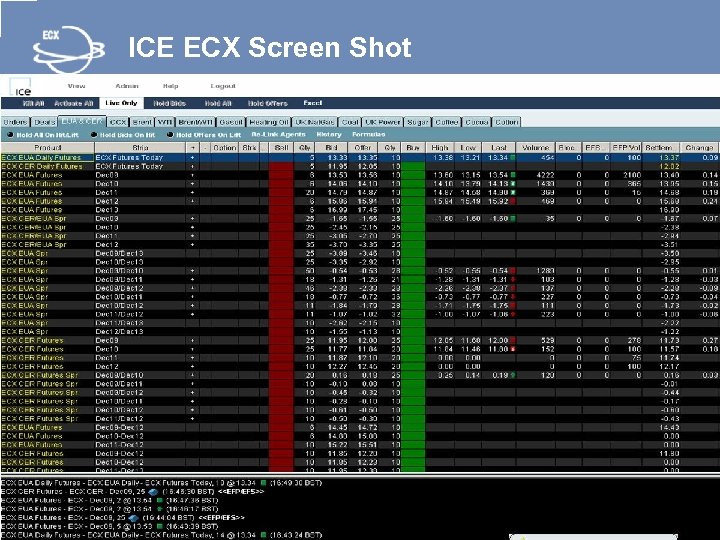Toggle the Live Only filter
720x540 pixels.
point(121,103)
